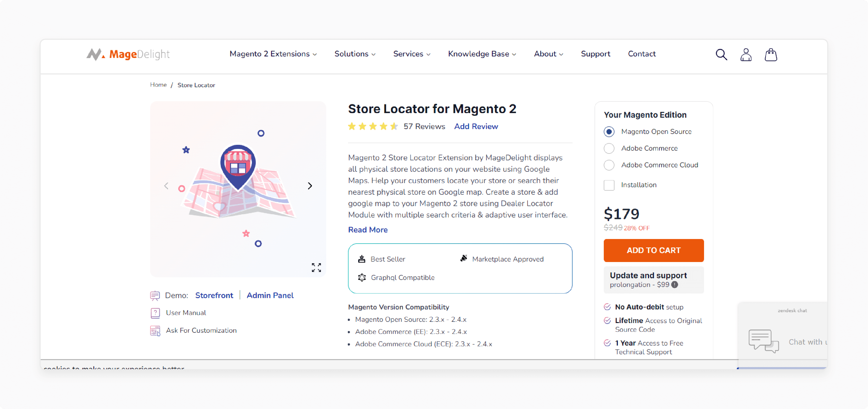Expand Magento 2 Extensions menu
This screenshot has width=868, height=409.
tap(273, 54)
